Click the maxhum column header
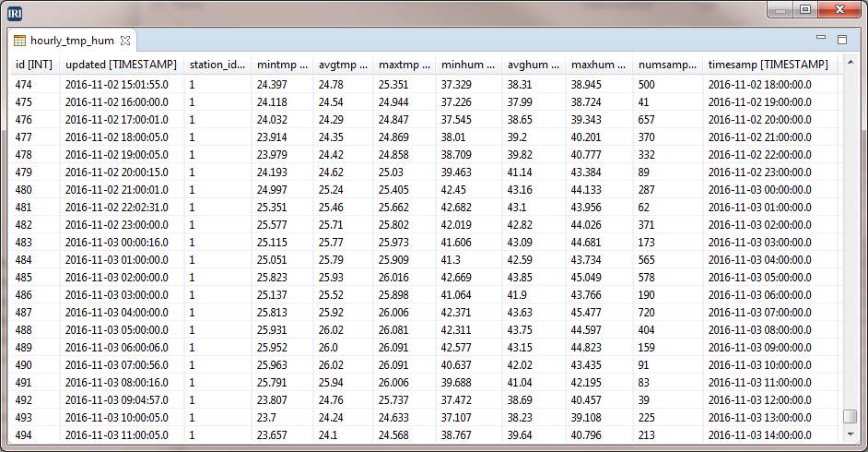The width and height of the screenshot is (868, 452). (x=598, y=65)
